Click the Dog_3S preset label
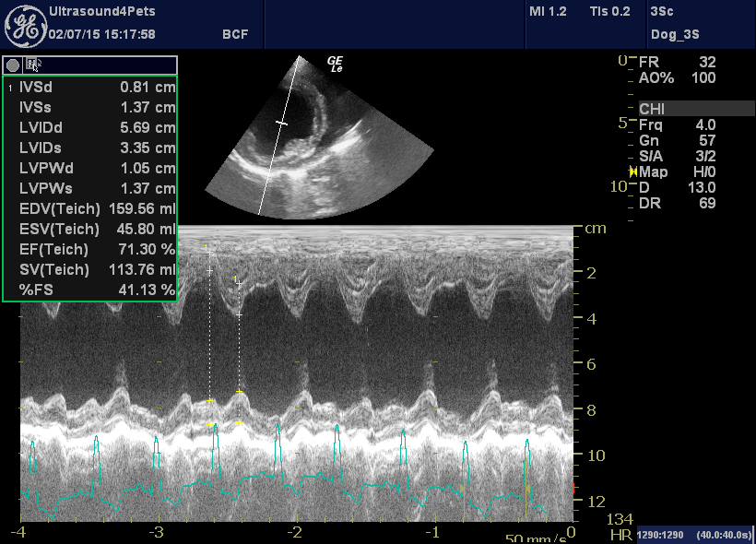Viewport: 756px width, 544px height. [x=675, y=35]
